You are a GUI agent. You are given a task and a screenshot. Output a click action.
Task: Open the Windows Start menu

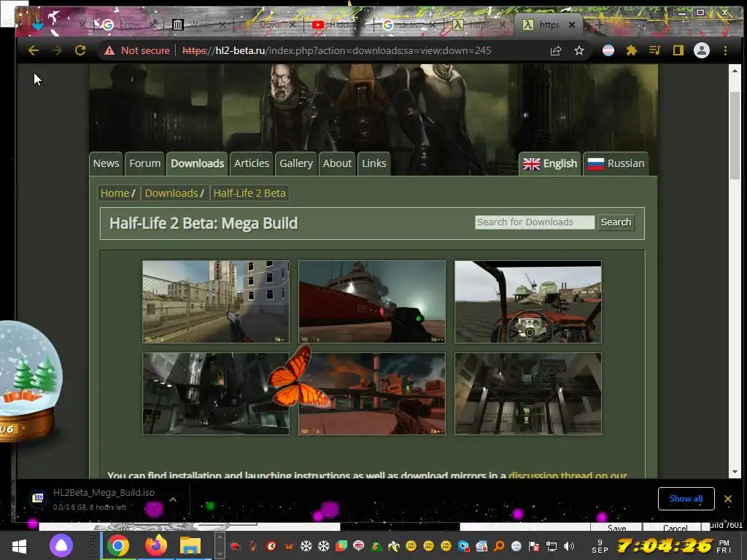coord(19,545)
